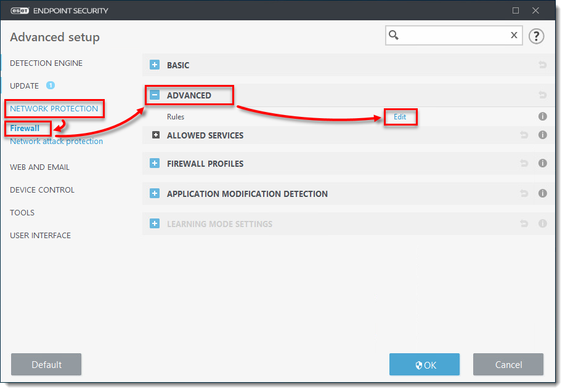Click the Default button
The width and height of the screenshot is (565, 392).
[46, 364]
